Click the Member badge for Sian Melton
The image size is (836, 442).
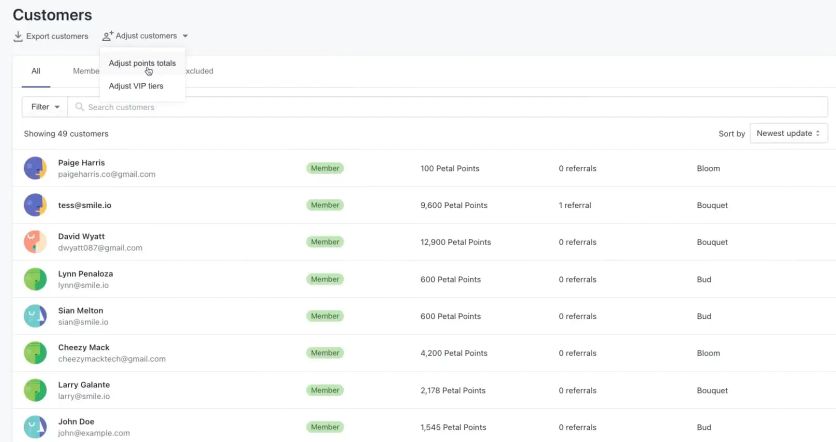325,316
